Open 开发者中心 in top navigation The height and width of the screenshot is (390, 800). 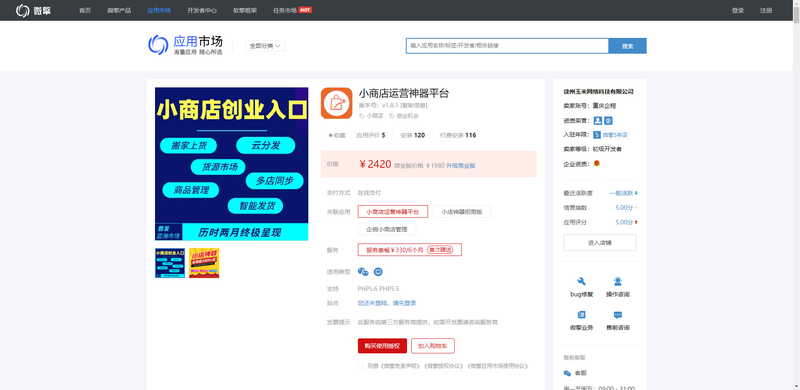point(202,10)
